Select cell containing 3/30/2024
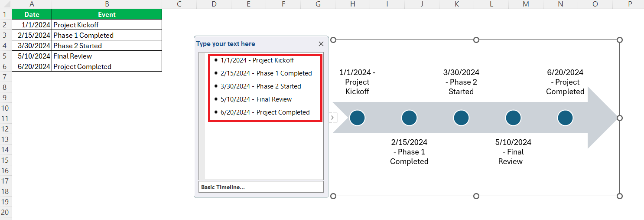The height and width of the screenshot is (220, 644). [x=32, y=46]
